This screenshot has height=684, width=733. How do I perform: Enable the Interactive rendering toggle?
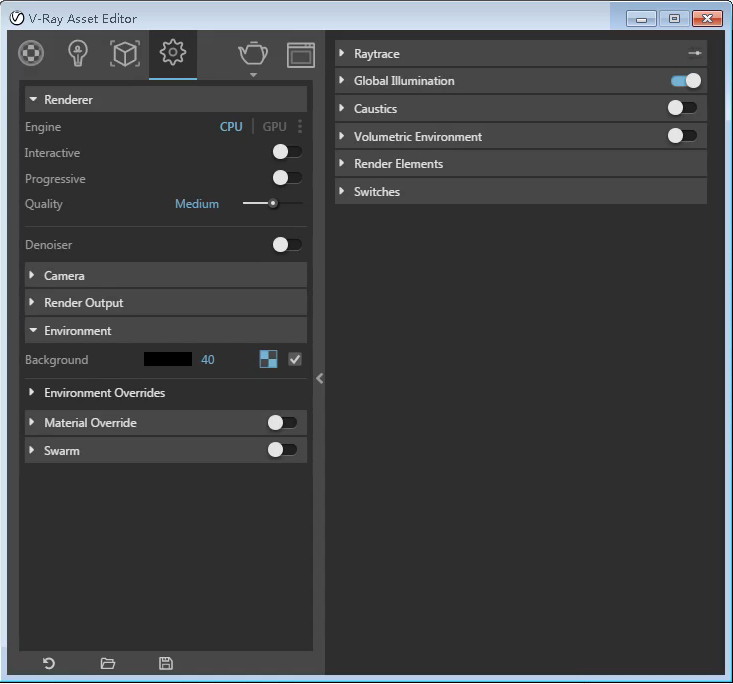coord(286,152)
